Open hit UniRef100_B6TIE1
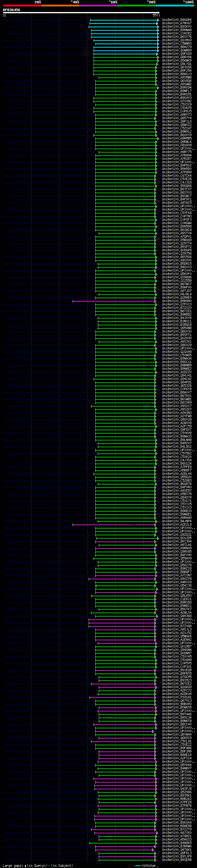This screenshot has height=868, width=197. (177, 311)
